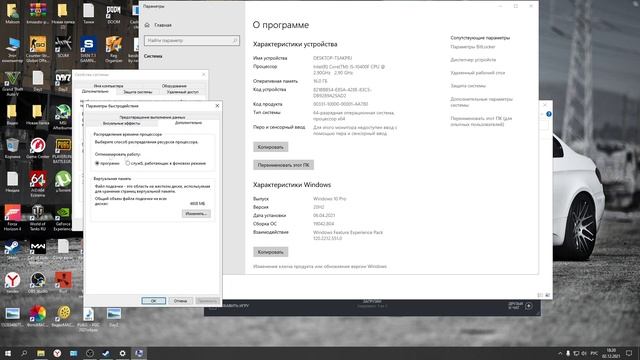Select the WinRAR archive on the desktop
The height and width of the screenshot is (360, 640).
[38, 13]
